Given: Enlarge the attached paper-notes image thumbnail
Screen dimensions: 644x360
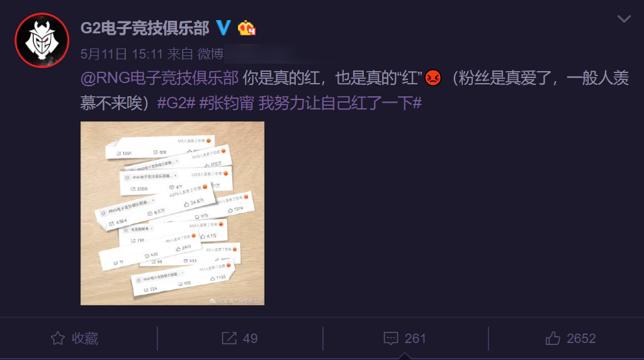Looking at the screenshot, I should click(172, 213).
